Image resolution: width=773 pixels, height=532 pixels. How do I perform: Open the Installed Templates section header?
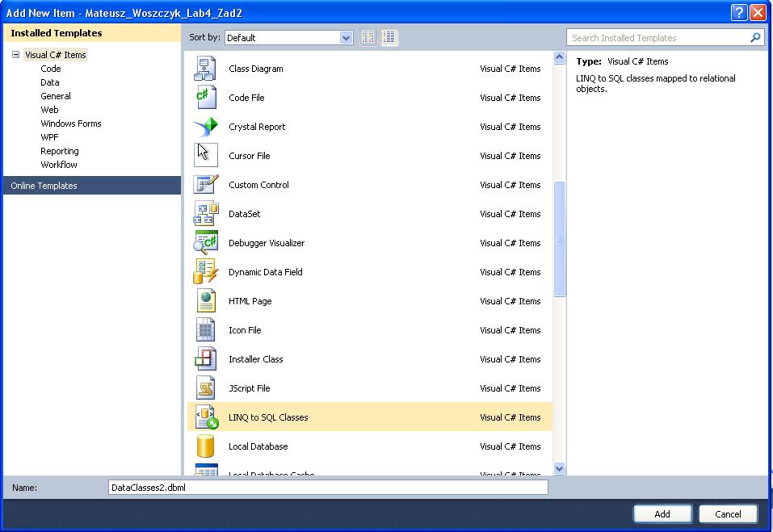tap(92, 33)
